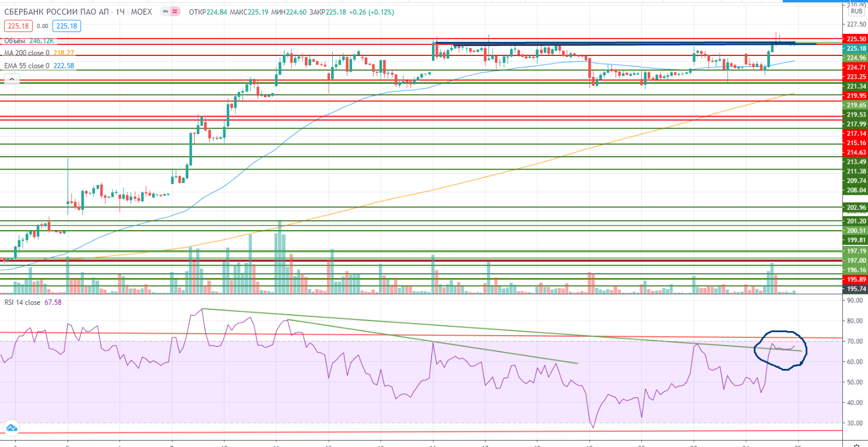Click the 219.95 red price level label
Image resolution: width=868 pixels, height=447 pixels.
tap(855, 96)
